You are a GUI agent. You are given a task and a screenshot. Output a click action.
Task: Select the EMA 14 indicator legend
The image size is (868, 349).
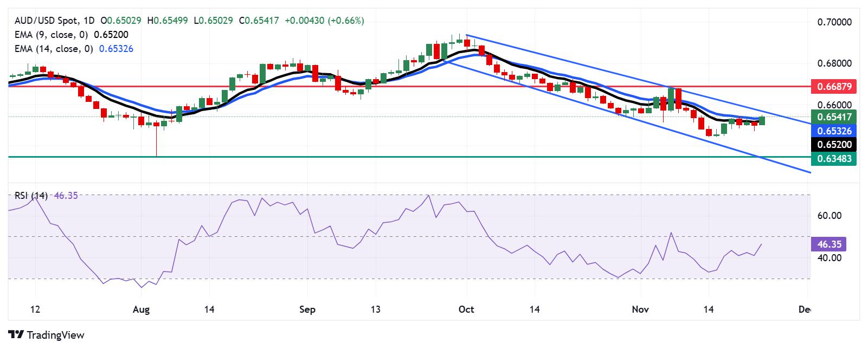click(x=73, y=49)
